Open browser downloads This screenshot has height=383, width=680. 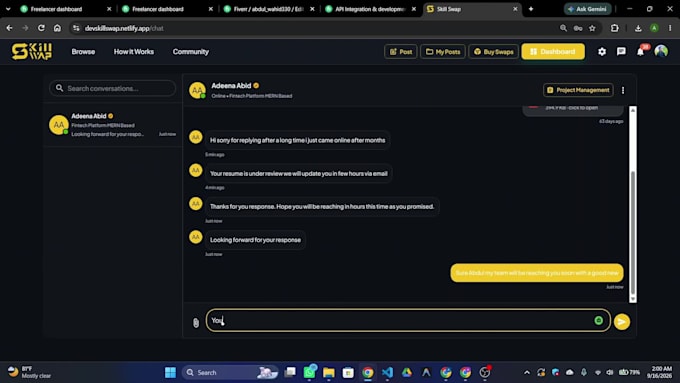638,28
